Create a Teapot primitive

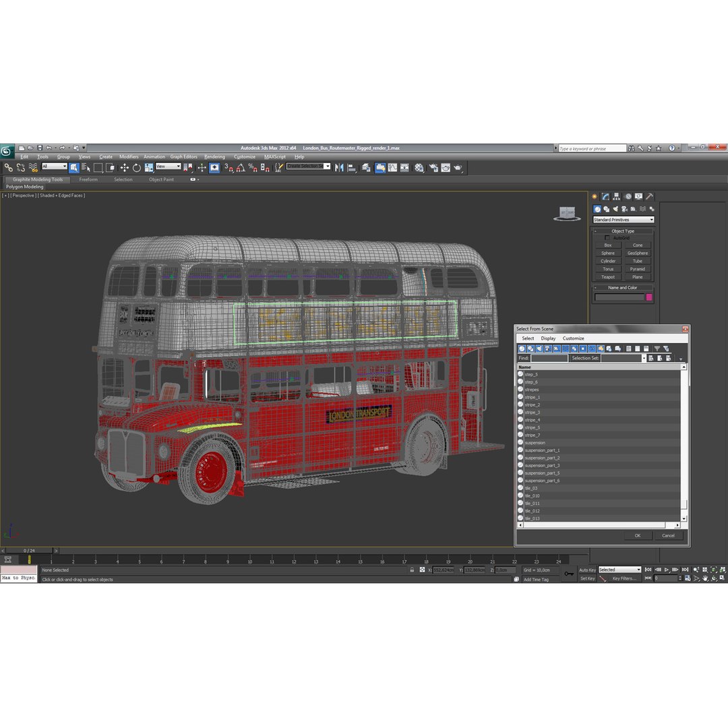[x=608, y=277]
